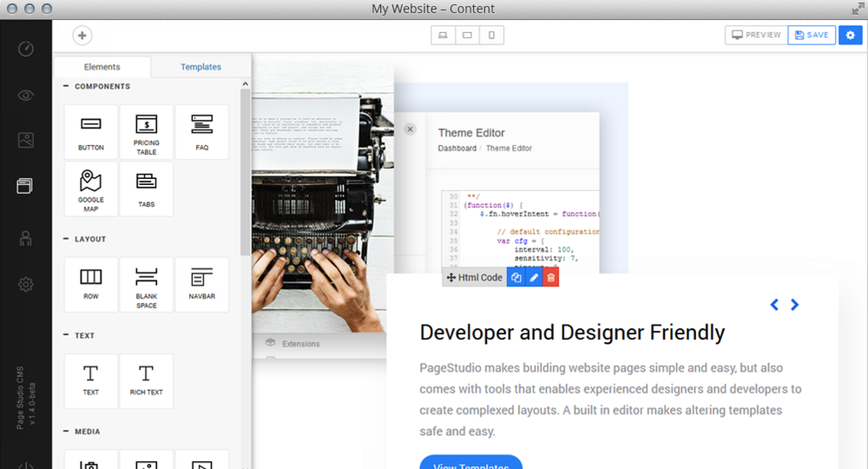Delete the Html Code block
The image size is (868, 469).
point(551,277)
